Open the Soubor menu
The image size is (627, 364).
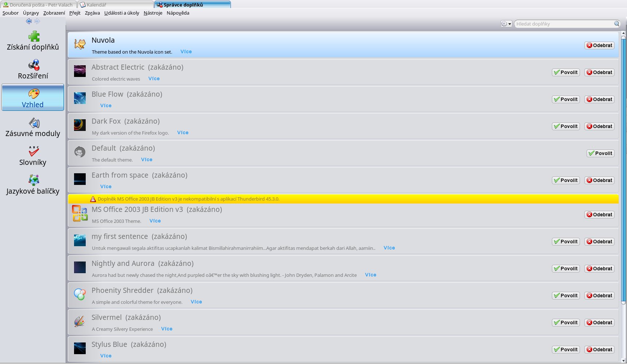pos(11,13)
